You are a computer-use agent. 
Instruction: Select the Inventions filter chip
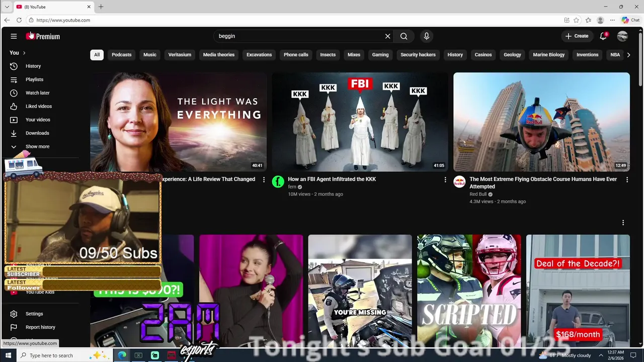coord(587,55)
